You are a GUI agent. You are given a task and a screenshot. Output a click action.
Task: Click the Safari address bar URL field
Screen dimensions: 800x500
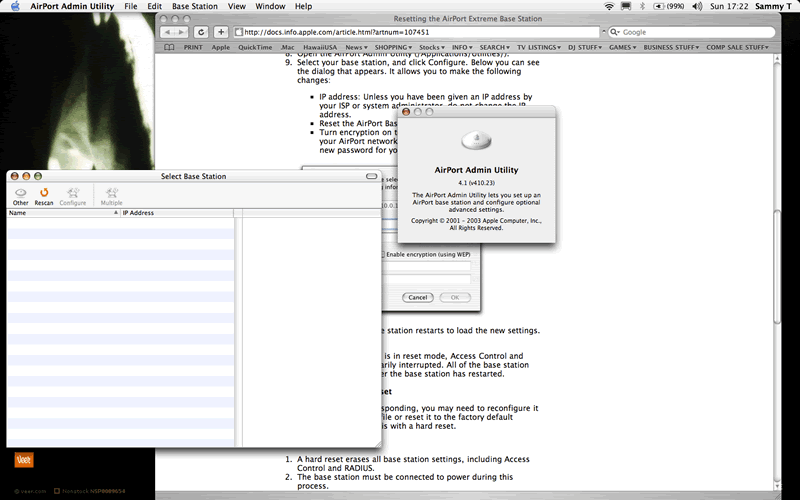tap(416, 32)
